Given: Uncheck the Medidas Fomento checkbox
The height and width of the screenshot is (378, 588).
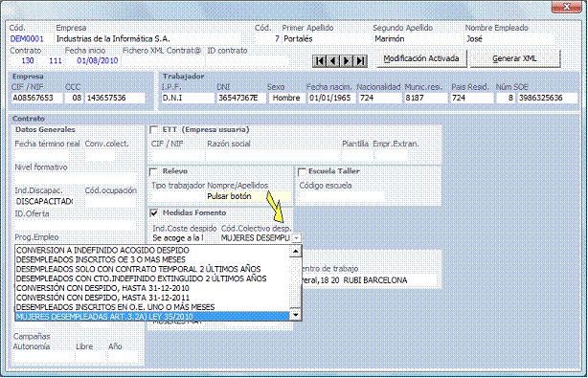Looking at the screenshot, I should pos(153,212).
